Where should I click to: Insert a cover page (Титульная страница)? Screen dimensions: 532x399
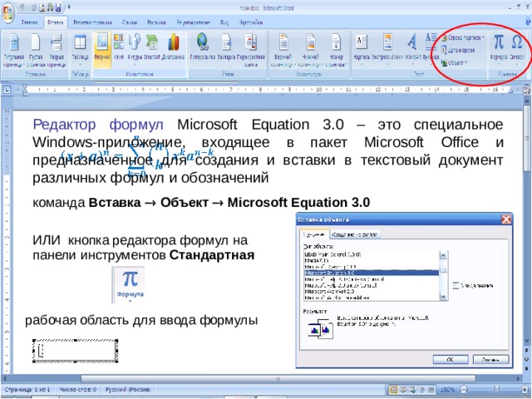pyautogui.click(x=13, y=50)
